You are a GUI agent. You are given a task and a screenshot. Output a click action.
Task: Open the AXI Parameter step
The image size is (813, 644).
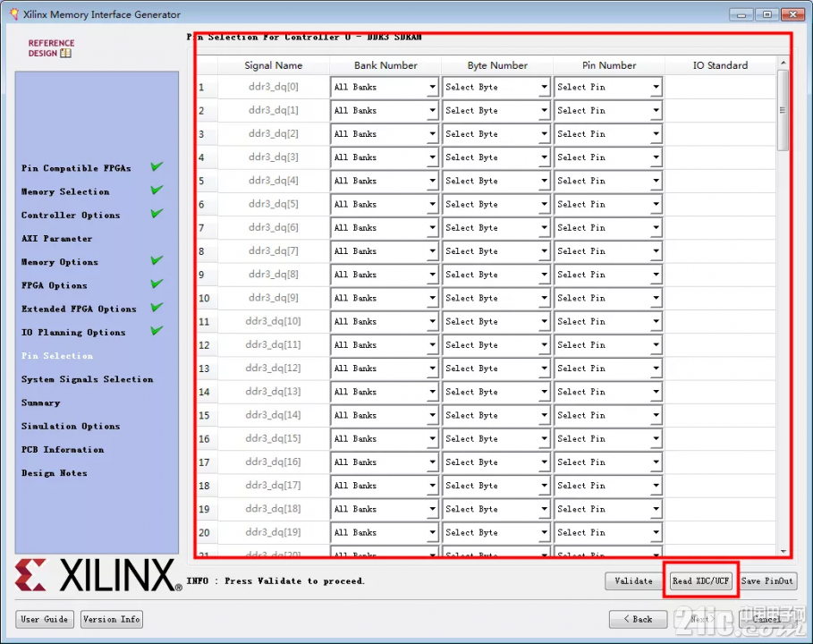pos(57,239)
